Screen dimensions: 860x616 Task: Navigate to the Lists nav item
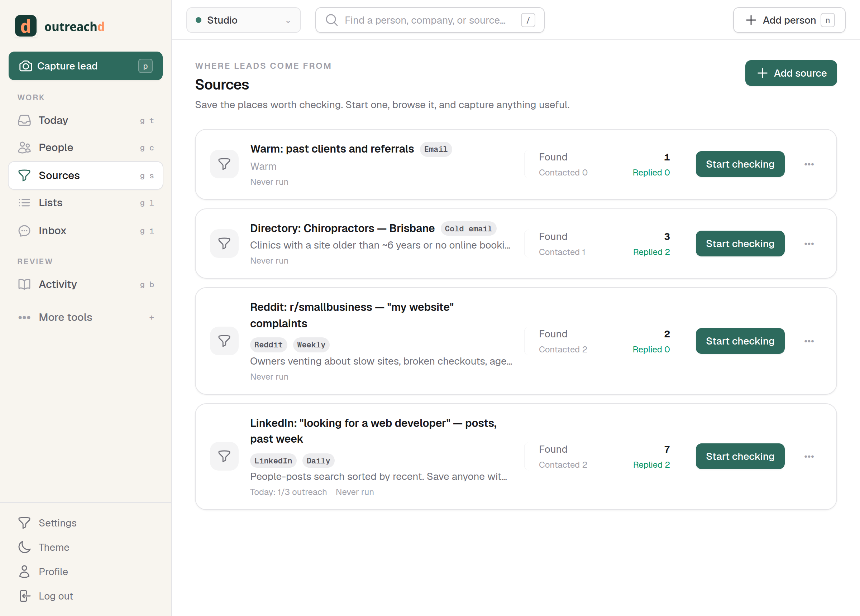pos(86,203)
